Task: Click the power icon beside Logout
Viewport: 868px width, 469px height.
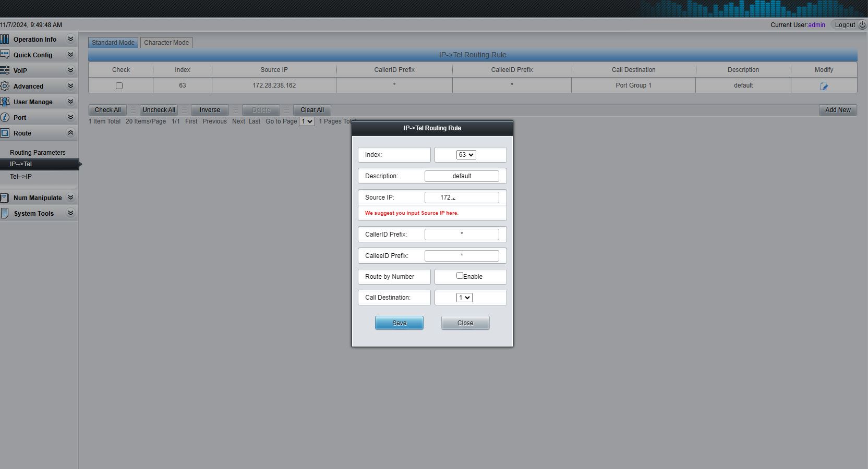Action: coord(862,24)
